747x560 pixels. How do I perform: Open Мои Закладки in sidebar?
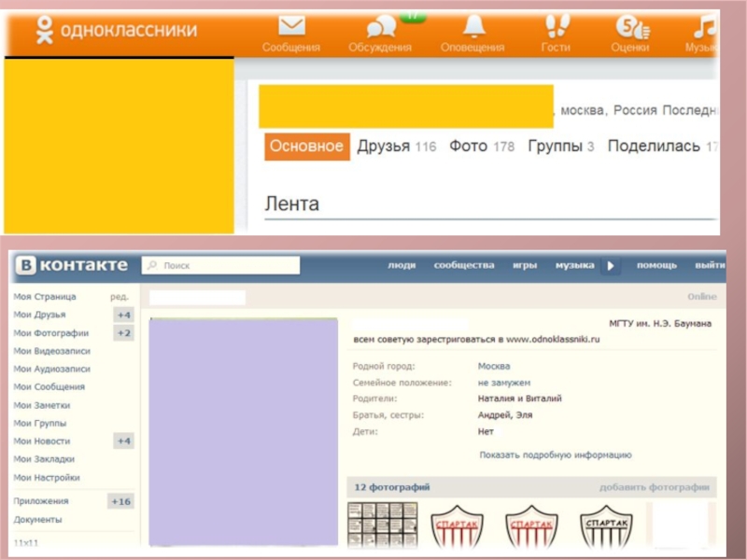[x=44, y=459]
